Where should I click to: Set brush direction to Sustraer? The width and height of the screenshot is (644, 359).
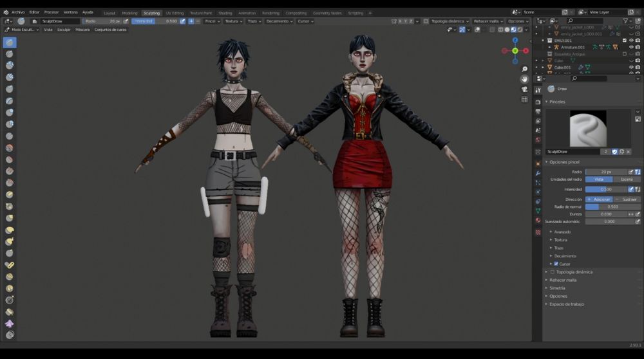(x=627, y=199)
